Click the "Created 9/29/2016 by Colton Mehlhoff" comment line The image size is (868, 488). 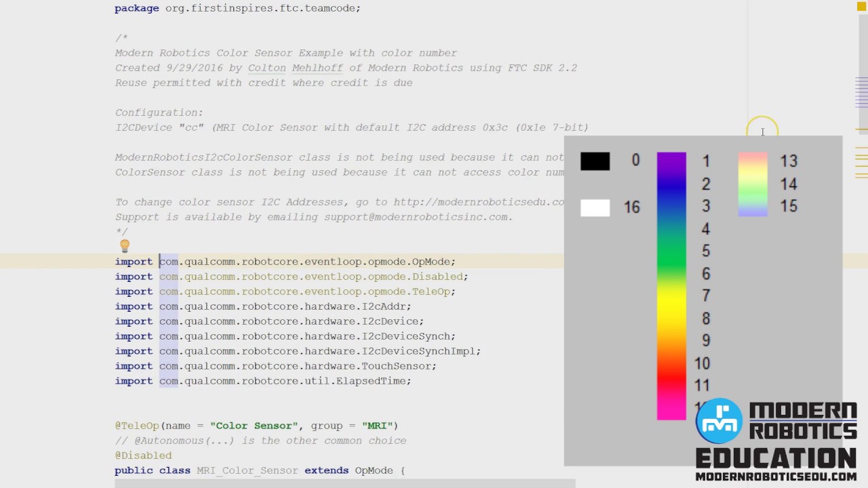346,68
